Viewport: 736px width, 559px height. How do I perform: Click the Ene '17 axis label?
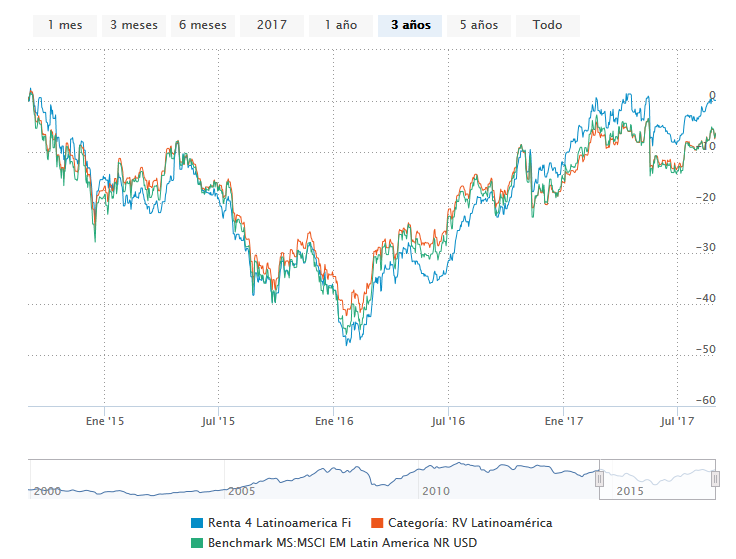click(x=564, y=421)
